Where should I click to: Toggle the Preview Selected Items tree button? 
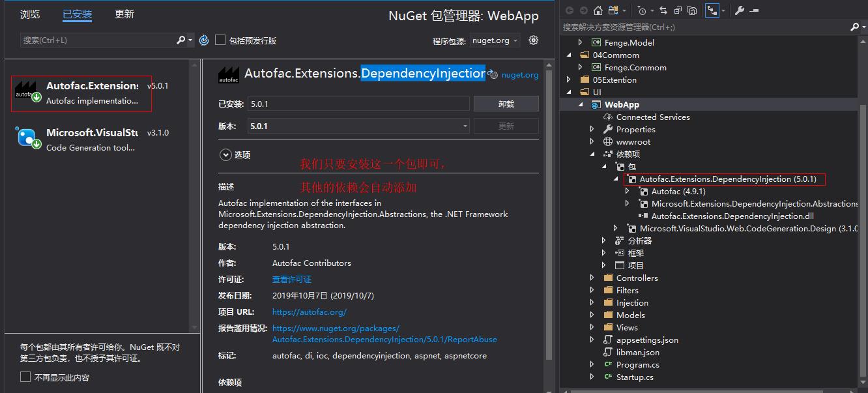coord(712,10)
